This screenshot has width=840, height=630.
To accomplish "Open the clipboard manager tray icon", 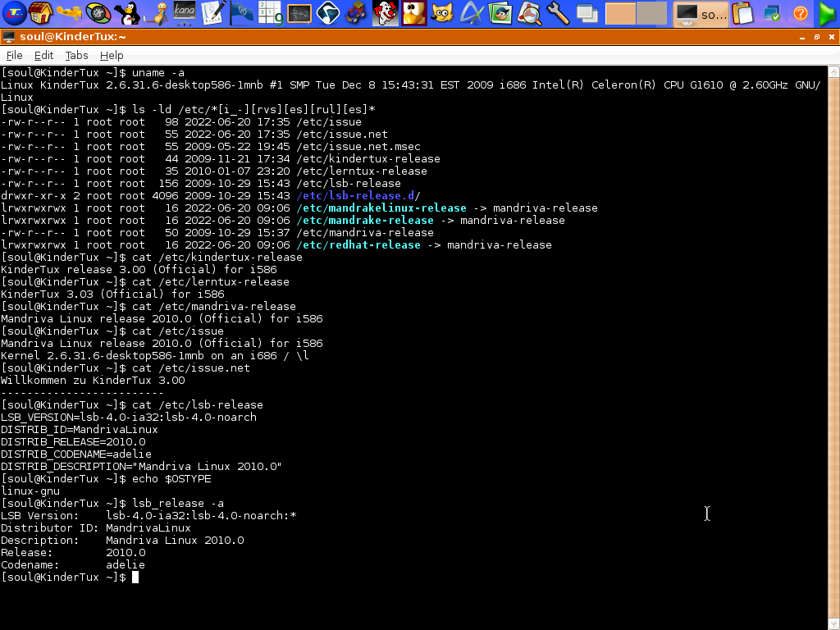I will [743, 13].
